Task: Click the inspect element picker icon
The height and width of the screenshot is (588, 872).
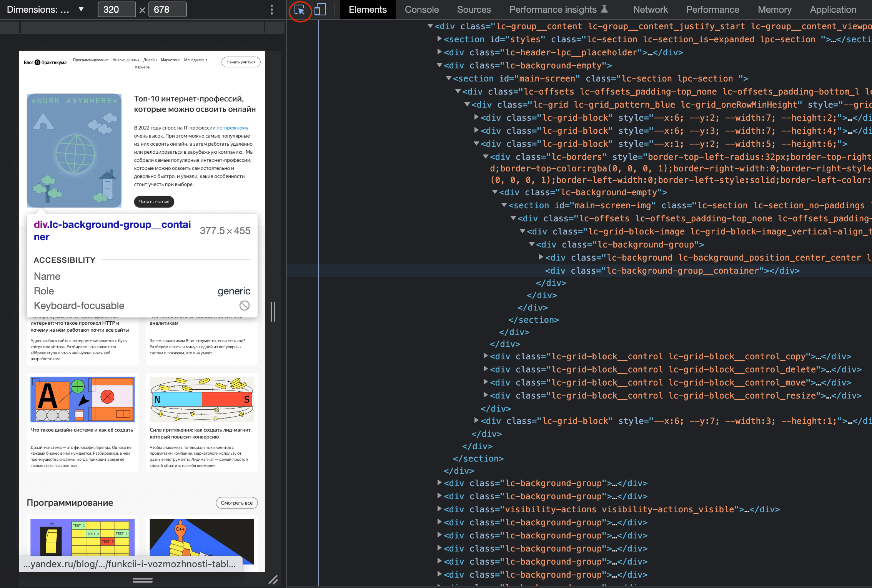Action: click(x=300, y=10)
